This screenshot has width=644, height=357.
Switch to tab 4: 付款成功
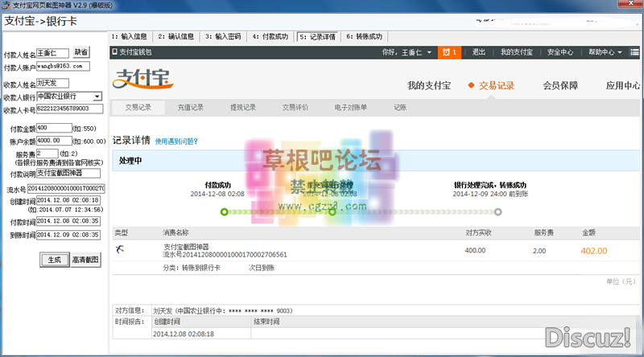pyautogui.click(x=270, y=36)
